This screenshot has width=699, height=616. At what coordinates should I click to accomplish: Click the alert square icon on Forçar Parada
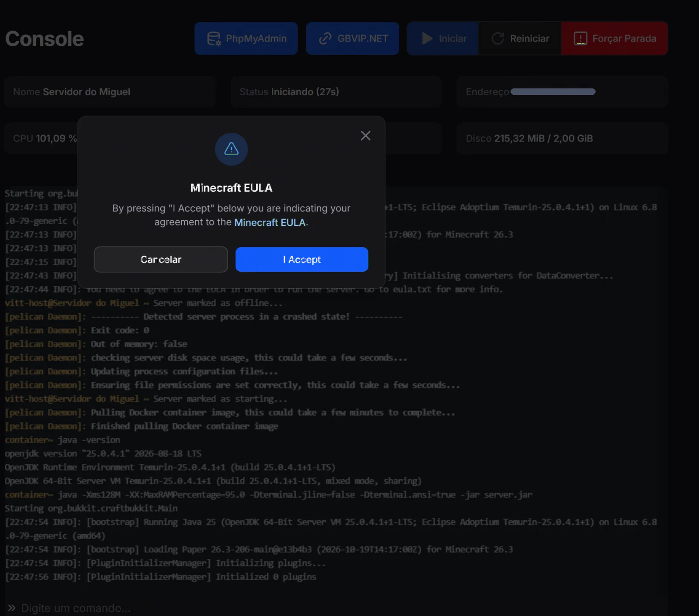click(580, 38)
